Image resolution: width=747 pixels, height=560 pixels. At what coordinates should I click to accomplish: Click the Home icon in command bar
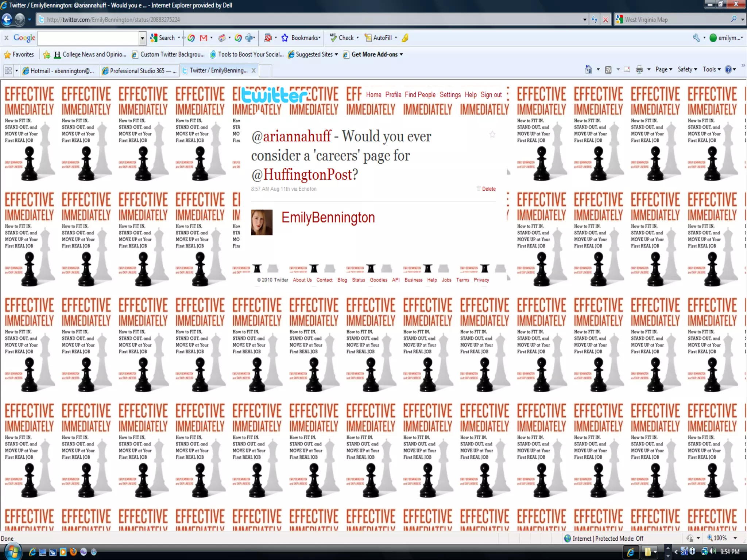588,69
